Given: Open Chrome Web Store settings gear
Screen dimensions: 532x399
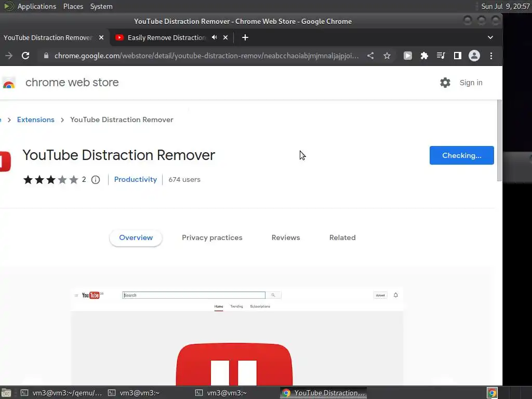Looking at the screenshot, I should tap(445, 83).
